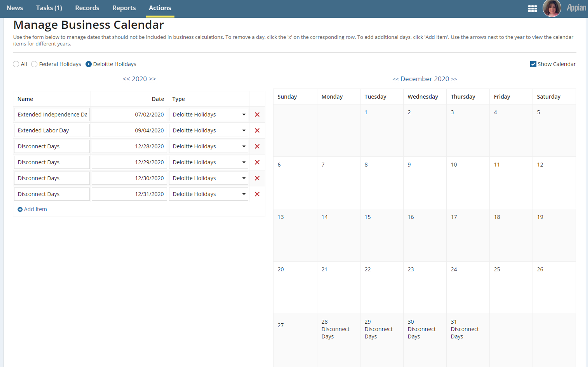Edit the Extended Labor Day name field
This screenshot has height=367, width=588.
pyautogui.click(x=52, y=130)
